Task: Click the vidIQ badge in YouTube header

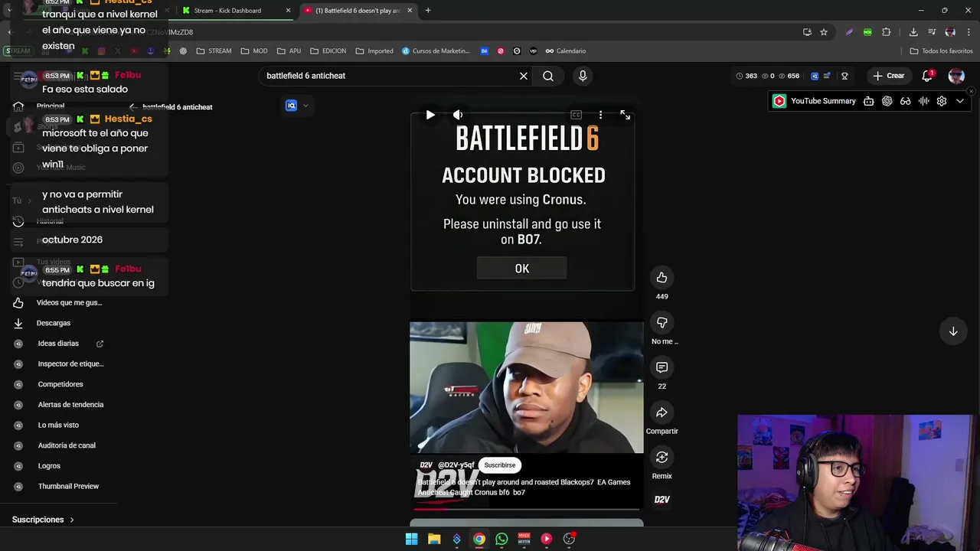Action: click(x=815, y=76)
